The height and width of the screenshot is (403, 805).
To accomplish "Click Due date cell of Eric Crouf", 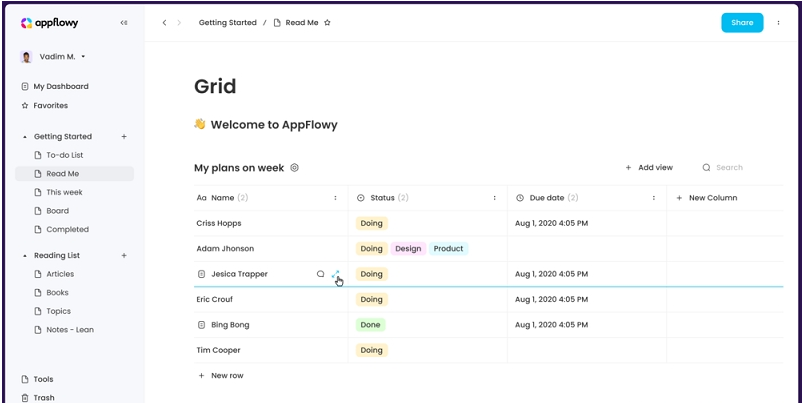I will pyautogui.click(x=587, y=299).
